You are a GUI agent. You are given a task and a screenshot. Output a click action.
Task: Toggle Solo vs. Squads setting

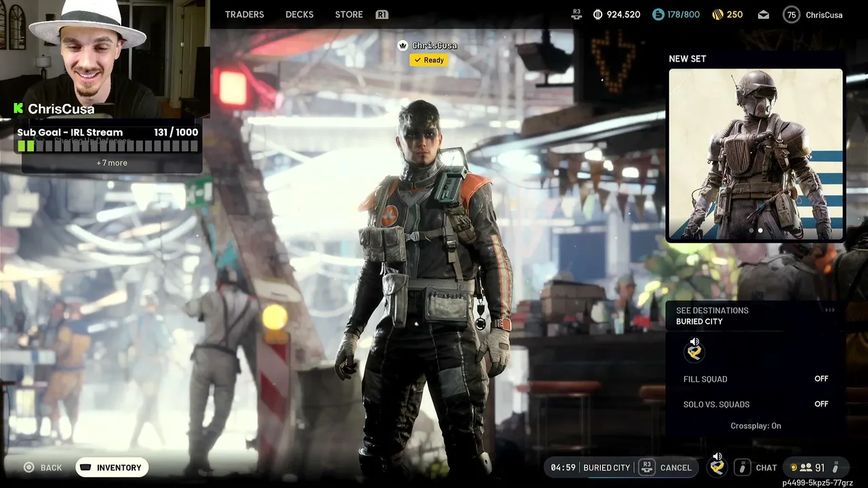(755, 404)
